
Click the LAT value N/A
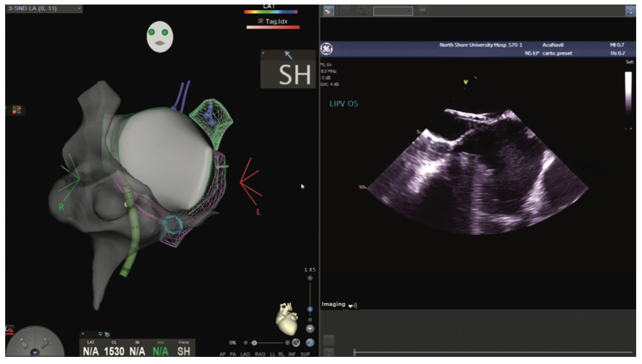click(x=91, y=351)
